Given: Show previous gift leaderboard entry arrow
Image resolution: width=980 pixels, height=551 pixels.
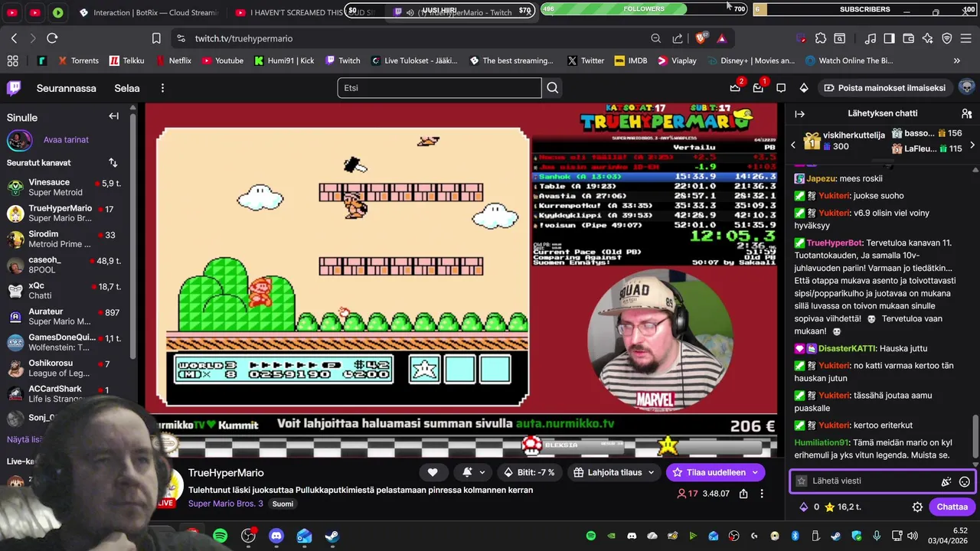Looking at the screenshot, I should tap(793, 145).
